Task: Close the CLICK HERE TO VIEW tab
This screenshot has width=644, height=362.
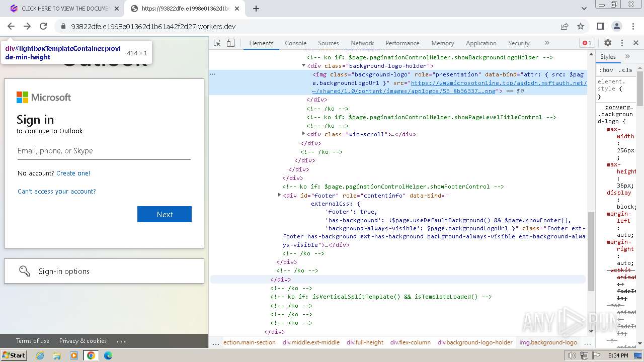Action: pyautogui.click(x=117, y=9)
